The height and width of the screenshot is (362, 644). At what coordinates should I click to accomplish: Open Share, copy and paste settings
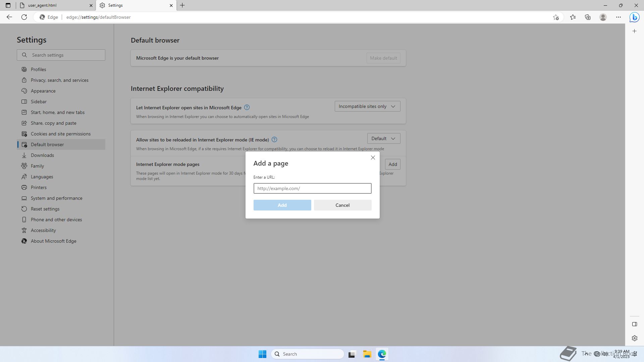pos(61,123)
